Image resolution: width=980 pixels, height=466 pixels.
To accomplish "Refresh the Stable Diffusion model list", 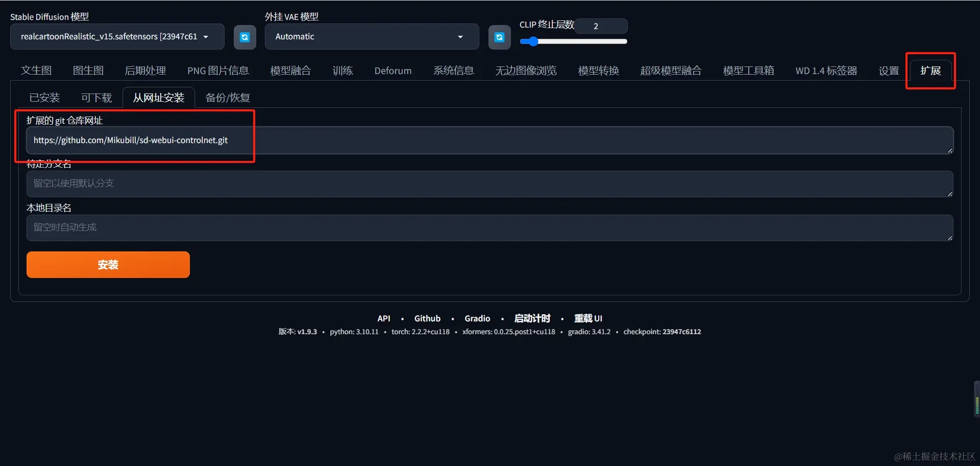I will point(245,37).
